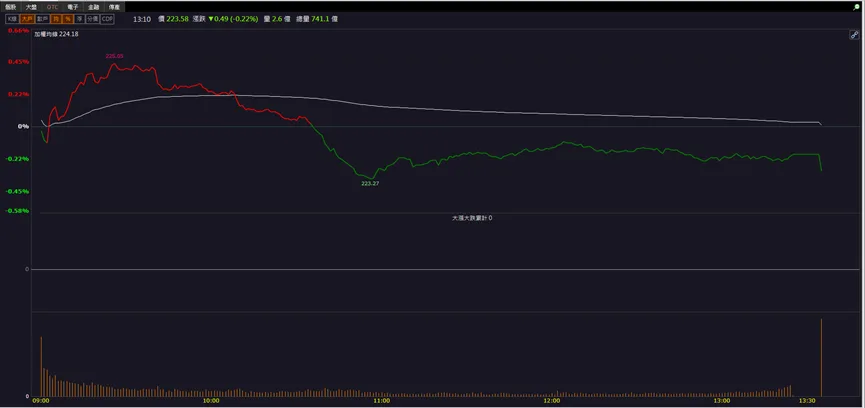Open the 金融 tab
865x408 pixels.
[93, 7]
